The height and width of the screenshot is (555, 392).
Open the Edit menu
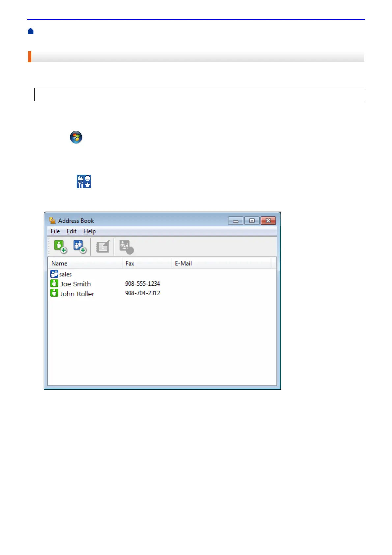71,231
